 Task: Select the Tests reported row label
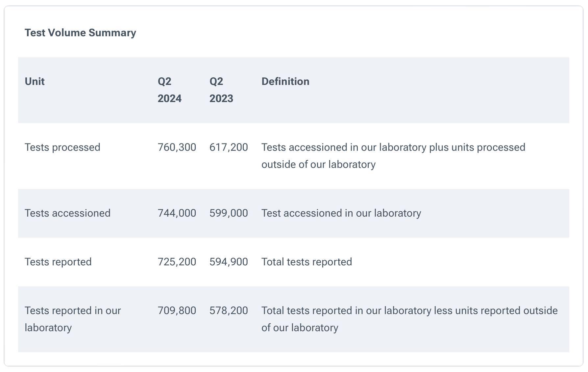(x=58, y=262)
